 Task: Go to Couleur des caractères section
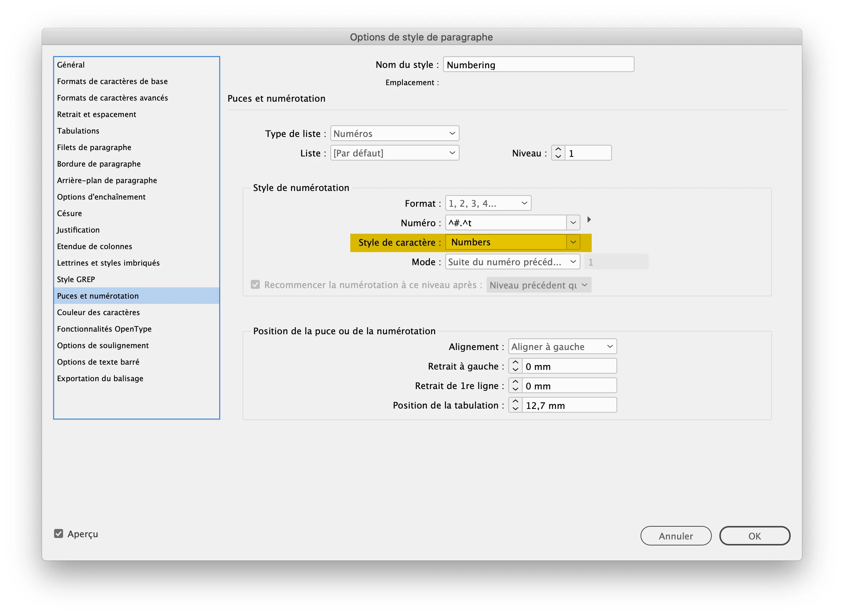(98, 312)
